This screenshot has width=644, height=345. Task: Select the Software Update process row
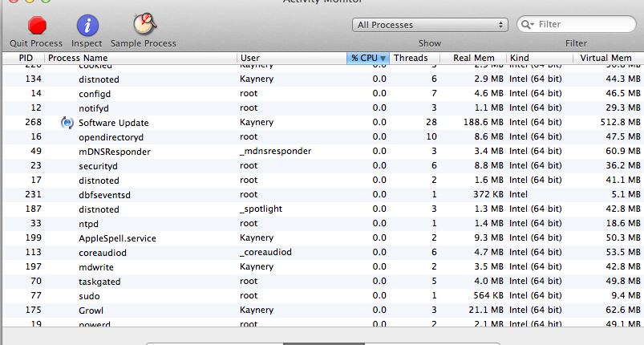[323, 123]
